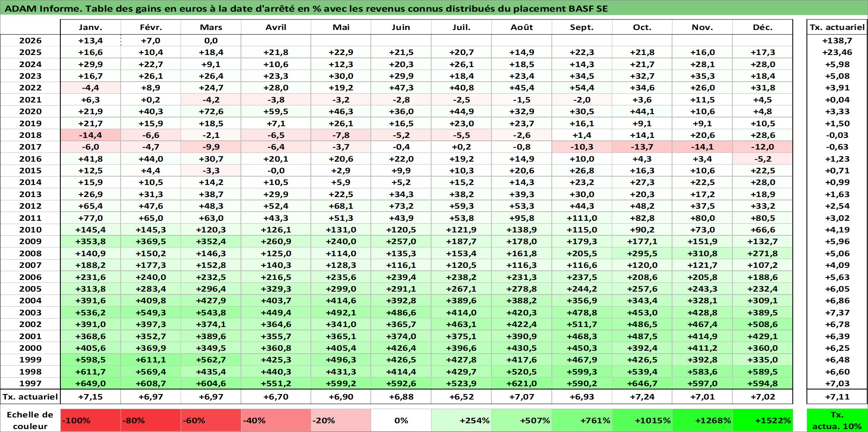The image size is (868, 432).
Task: Click the -14,1 cell for Nov. 2017
Action: (702, 147)
